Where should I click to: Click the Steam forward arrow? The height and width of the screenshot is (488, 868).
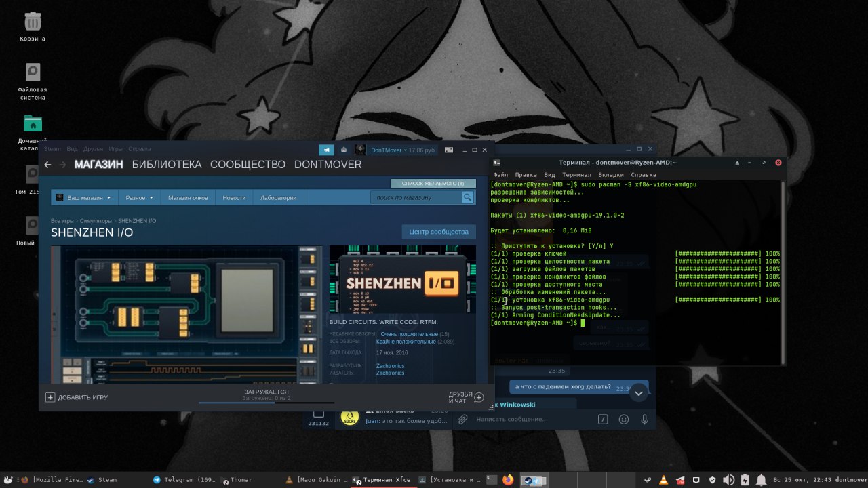coord(62,165)
